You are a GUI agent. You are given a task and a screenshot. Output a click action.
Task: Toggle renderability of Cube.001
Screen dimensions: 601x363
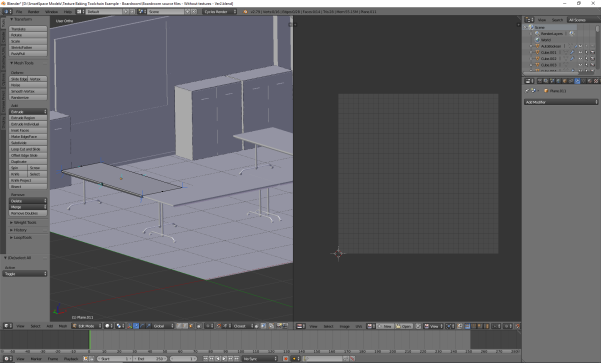[x=593, y=52]
